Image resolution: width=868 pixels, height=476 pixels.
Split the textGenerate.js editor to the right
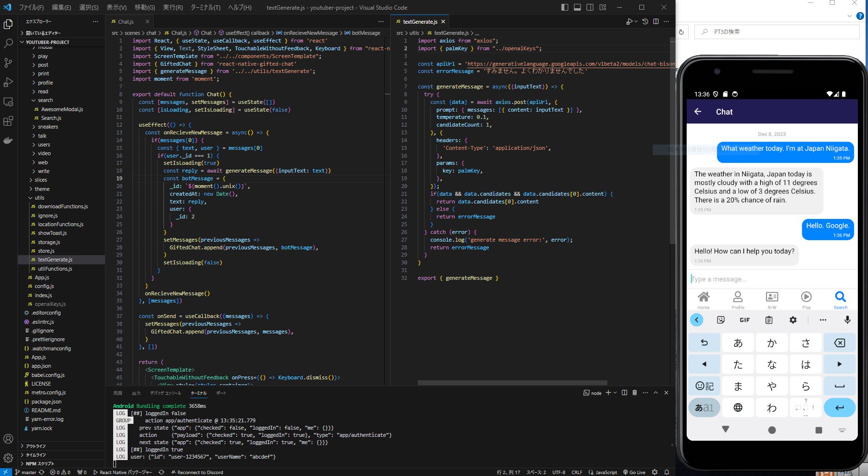tap(656, 22)
